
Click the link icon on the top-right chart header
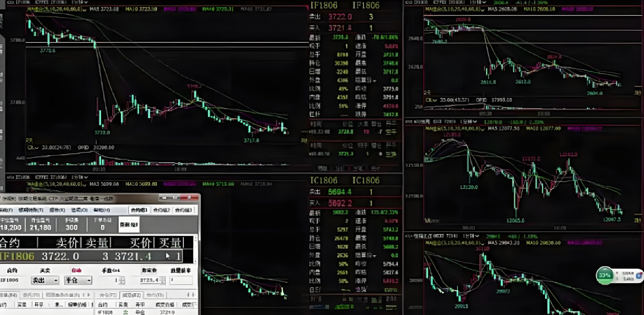click(409, 2)
